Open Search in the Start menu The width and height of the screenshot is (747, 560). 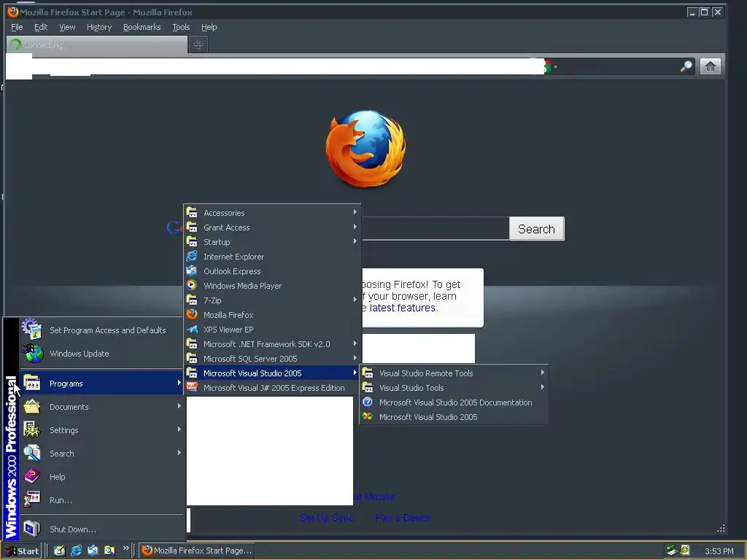tap(101, 454)
